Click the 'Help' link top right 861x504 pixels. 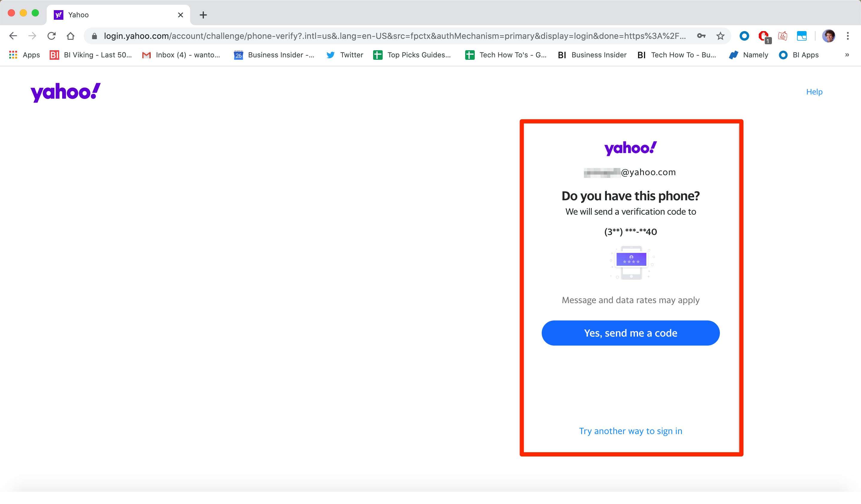(815, 91)
